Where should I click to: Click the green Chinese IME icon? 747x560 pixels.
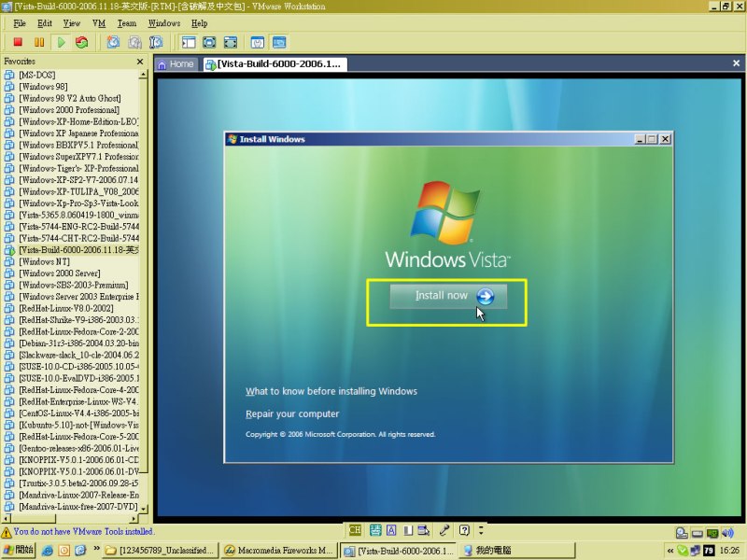(375, 530)
